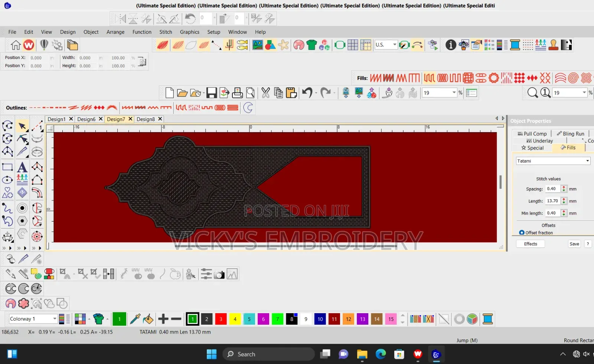Expand the right-side zoom 19 dropdown

click(584, 93)
